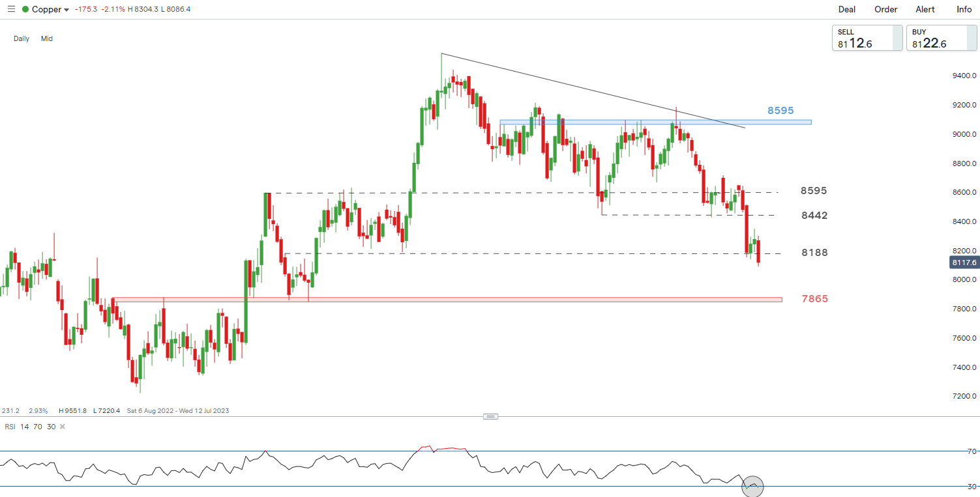The height and width of the screenshot is (497, 980).
Task: Select the 8188 level label
Action: [x=814, y=252]
